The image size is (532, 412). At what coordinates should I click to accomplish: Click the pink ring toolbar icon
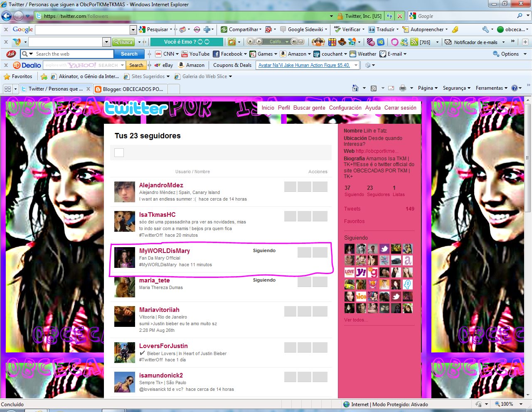(394, 42)
